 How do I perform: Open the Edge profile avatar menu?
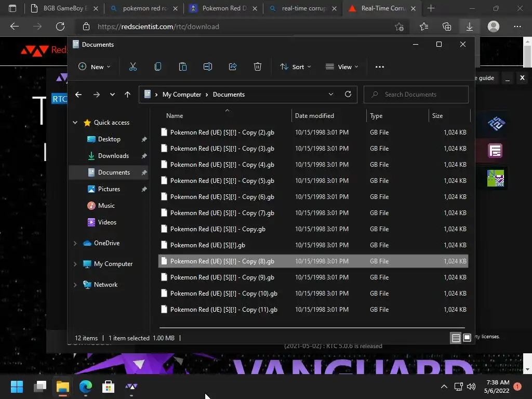(x=494, y=26)
